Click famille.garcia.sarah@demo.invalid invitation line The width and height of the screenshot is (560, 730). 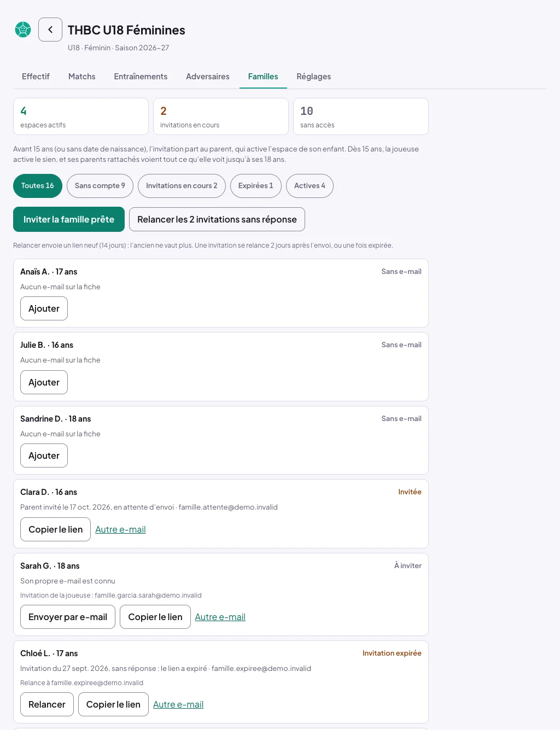(111, 595)
